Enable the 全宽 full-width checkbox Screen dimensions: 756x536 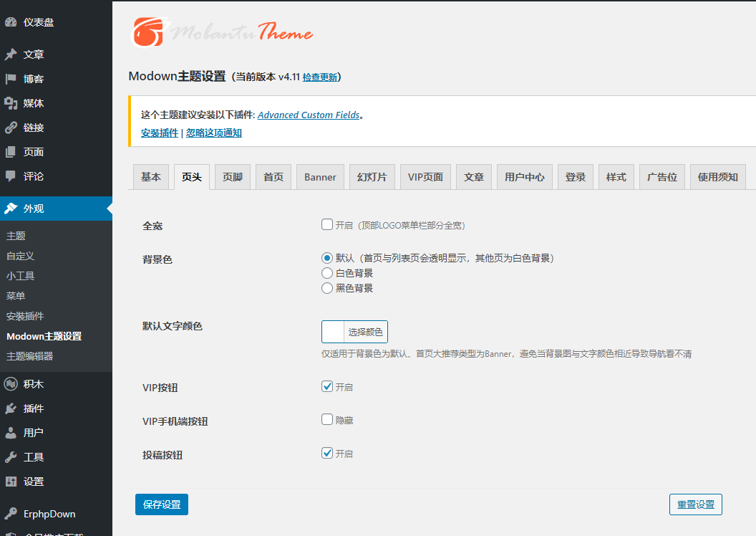[327, 224]
